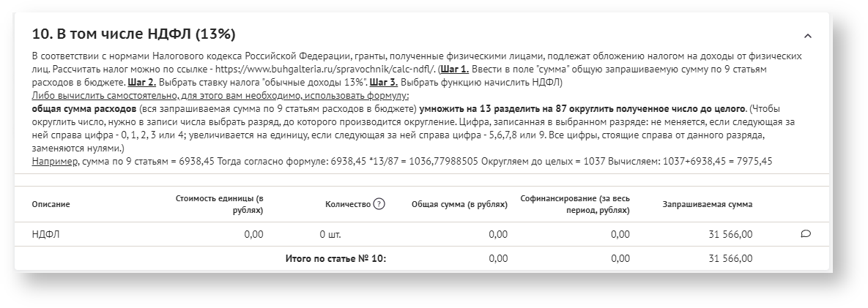The height and width of the screenshot is (308, 868).
Task: Click the total requested sum in Итого row
Action: click(730, 258)
